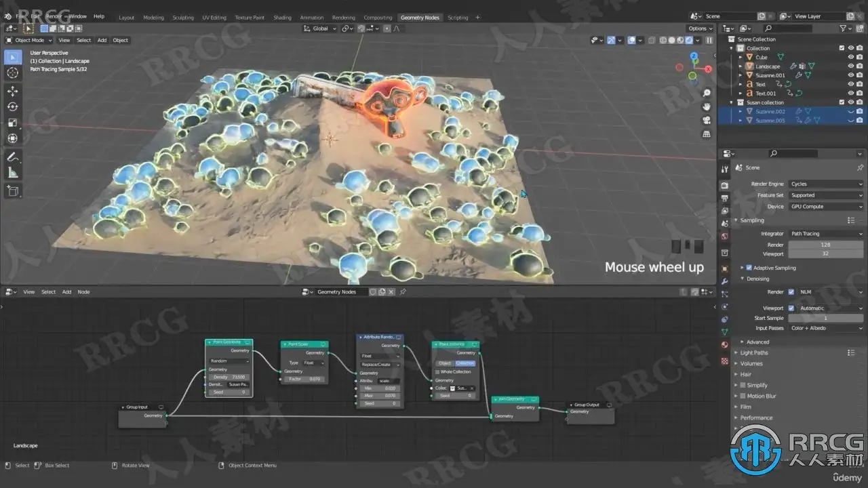The height and width of the screenshot is (488, 868).
Task: Select the Annotate tool in viewport toolbar
Action: click(x=12, y=157)
